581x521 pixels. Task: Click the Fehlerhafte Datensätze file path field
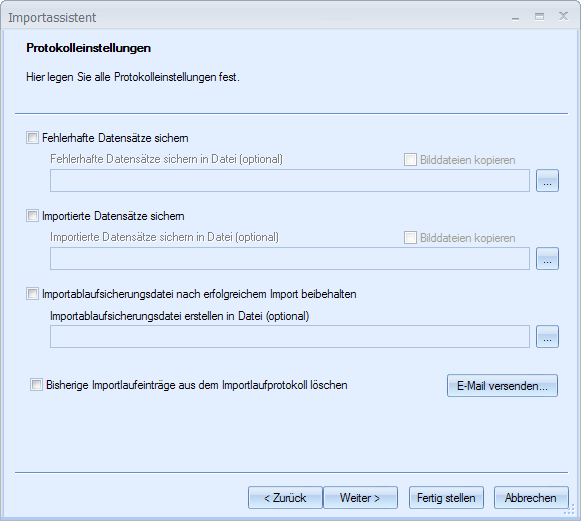[x=290, y=181]
